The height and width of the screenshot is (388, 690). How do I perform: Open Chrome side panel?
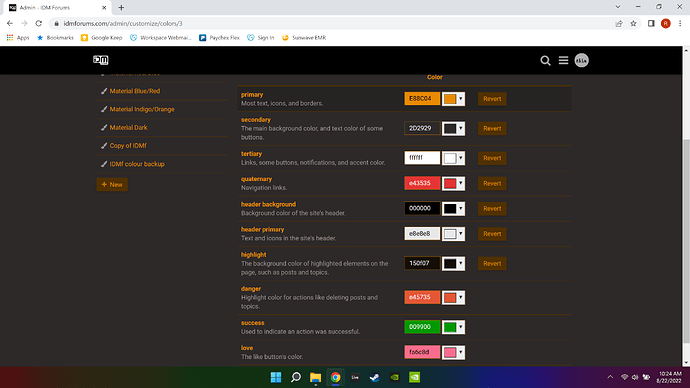click(x=651, y=23)
